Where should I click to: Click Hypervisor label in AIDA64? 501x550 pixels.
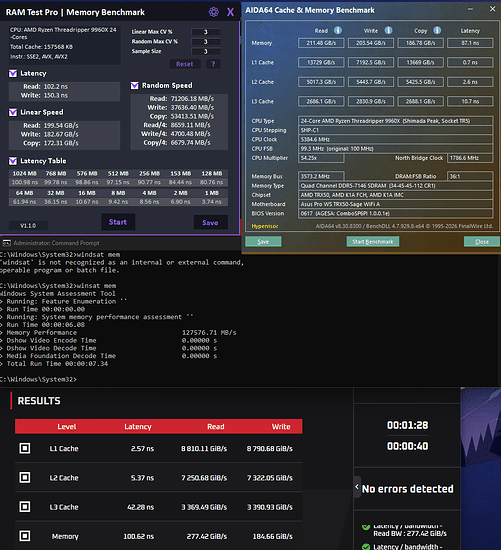265,226
